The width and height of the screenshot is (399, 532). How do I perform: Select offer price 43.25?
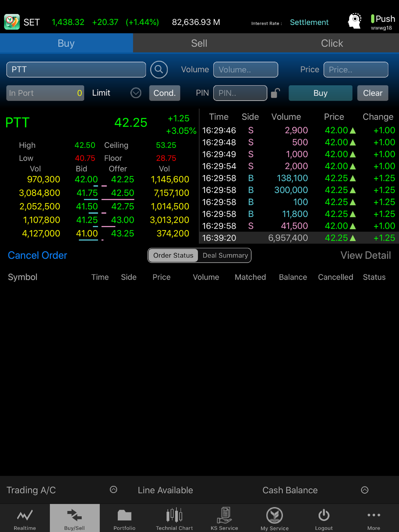click(123, 233)
